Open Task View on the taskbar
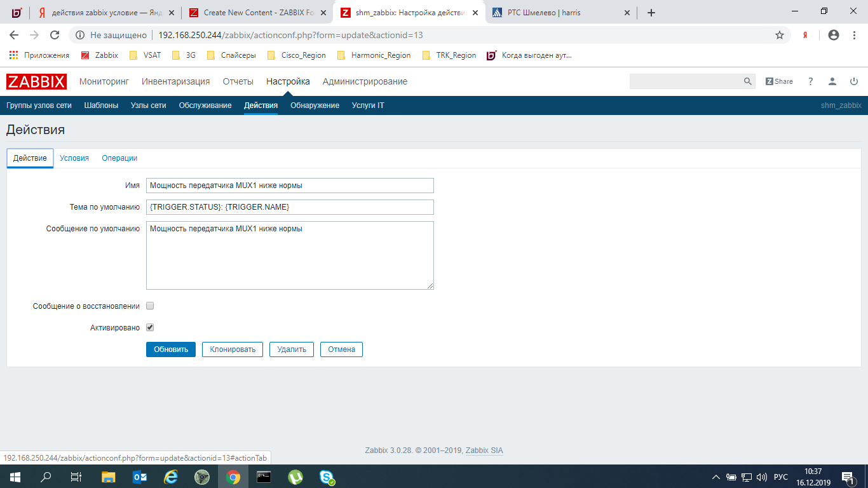Viewport: 868px width, 488px height. coord(76,477)
